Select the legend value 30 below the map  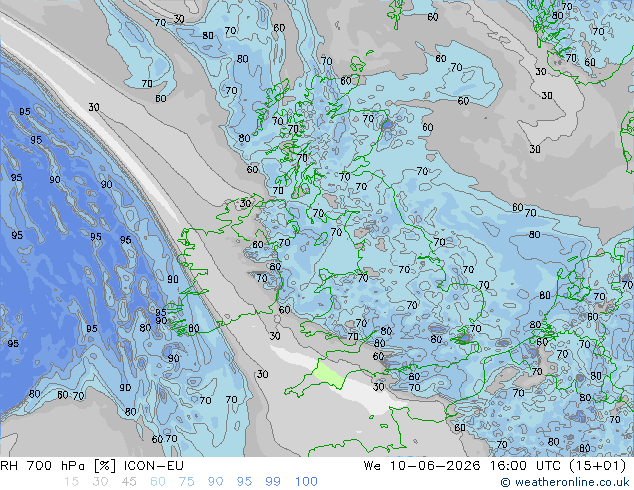[100, 482]
